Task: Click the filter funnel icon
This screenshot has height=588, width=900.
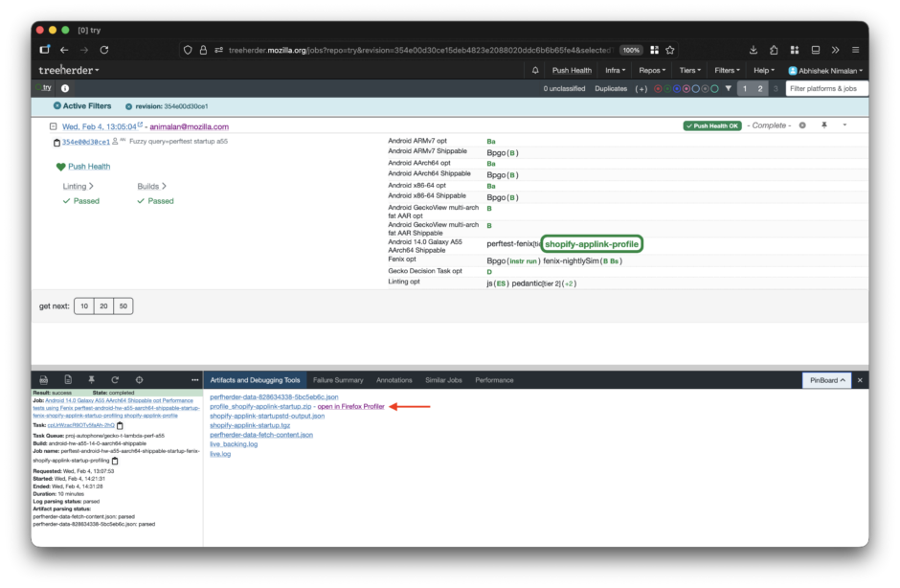Action: coord(728,88)
